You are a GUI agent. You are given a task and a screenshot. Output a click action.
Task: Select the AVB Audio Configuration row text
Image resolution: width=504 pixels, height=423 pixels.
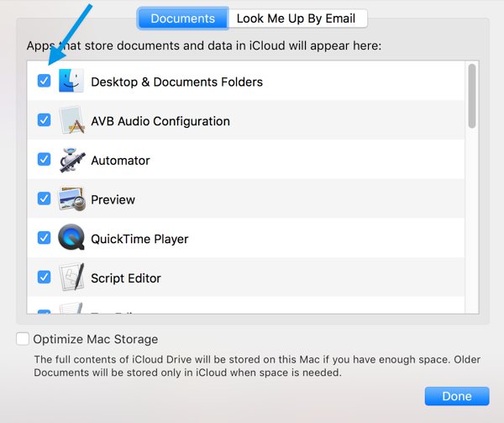pyautogui.click(x=160, y=121)
